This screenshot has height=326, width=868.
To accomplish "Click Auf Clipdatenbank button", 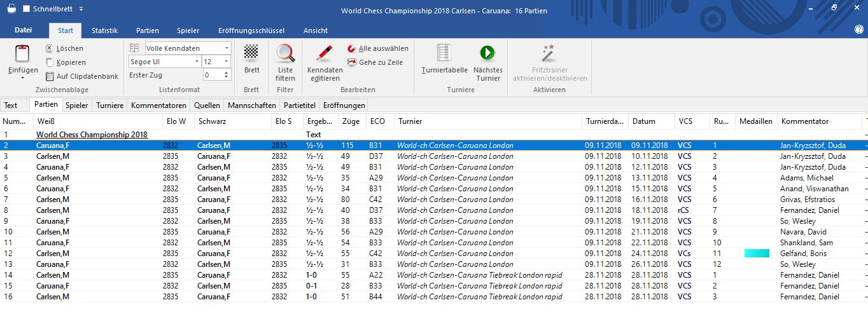I will coord(81,76).
